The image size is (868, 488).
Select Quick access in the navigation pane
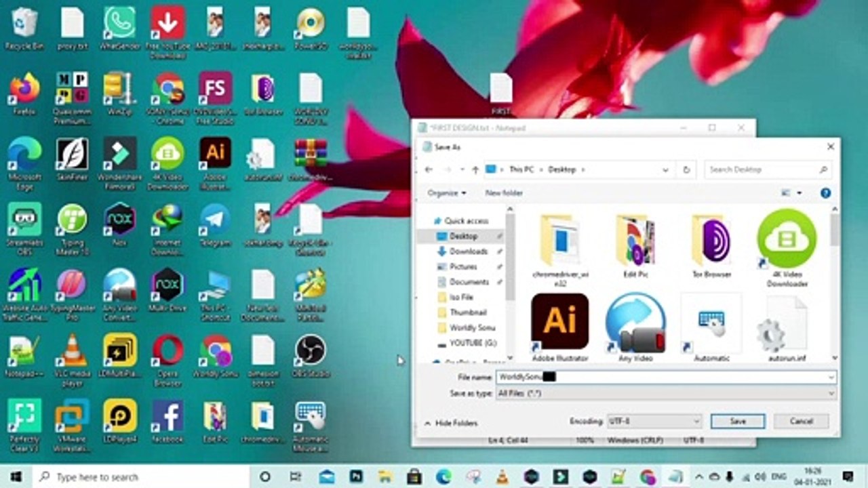466,221
